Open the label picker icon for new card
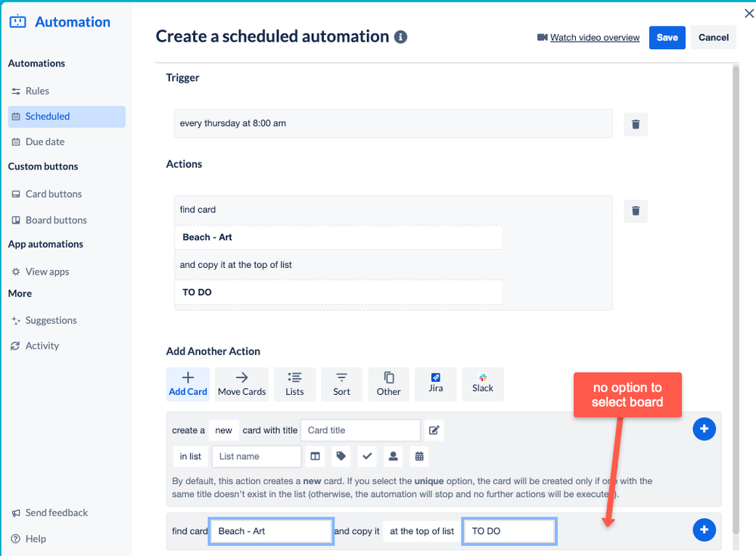Image resolution: width=756 pixels, height=556 pixels. coord(341,456)
